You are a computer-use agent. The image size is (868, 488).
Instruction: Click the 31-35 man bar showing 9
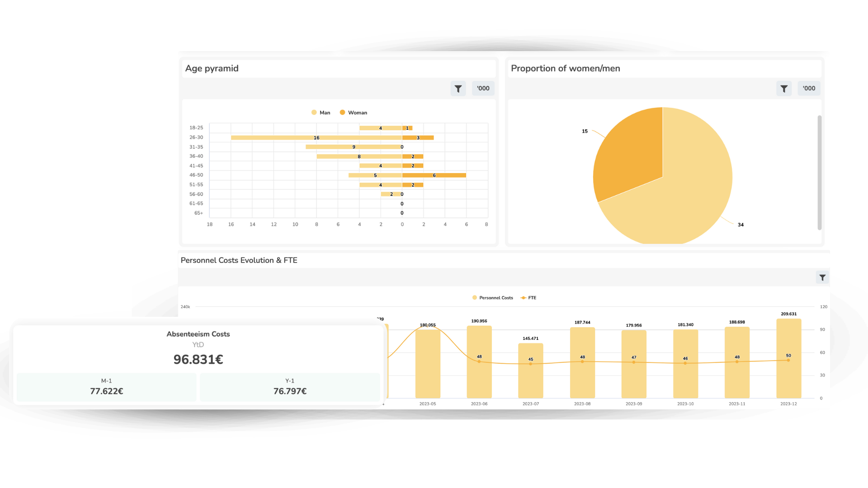pyautogui.click(x=354, y=147)
